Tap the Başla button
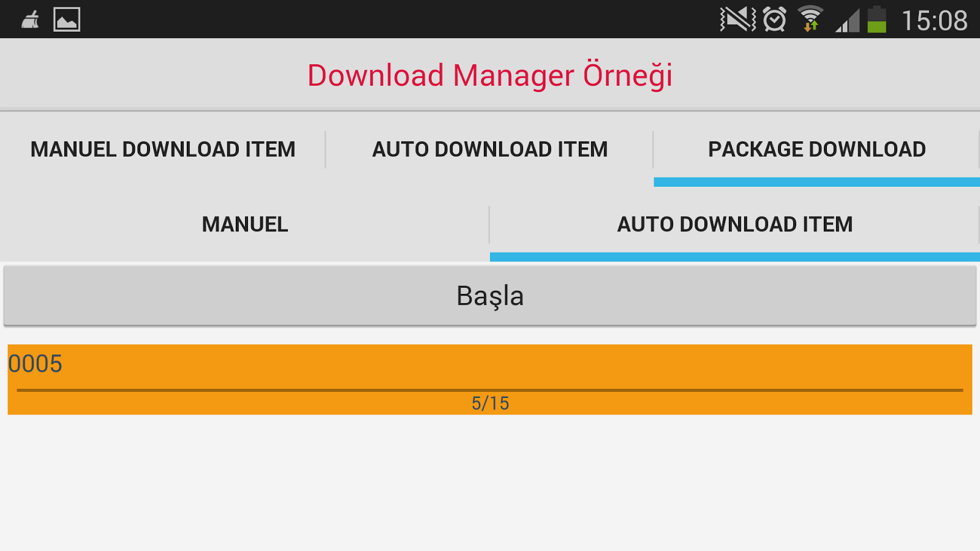Image resolution: width=980 pixels, height=551 pixels. click(x=490, y=296)
